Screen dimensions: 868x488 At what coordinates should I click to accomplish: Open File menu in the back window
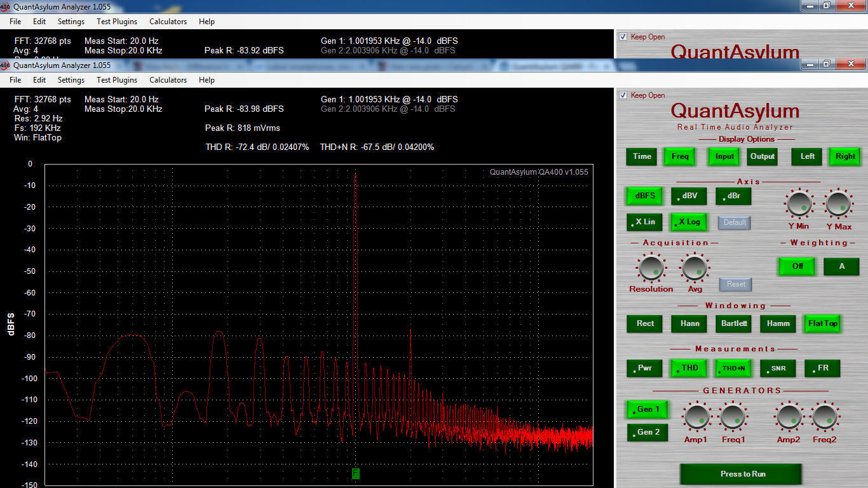click(x=15, y=22)
